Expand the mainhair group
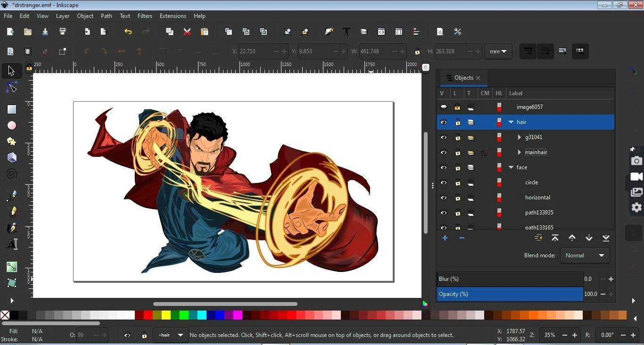 coord(520,152)
